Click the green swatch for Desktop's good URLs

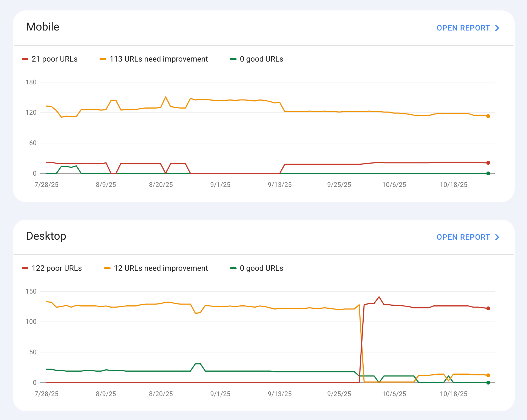click(x=233, y=268)
